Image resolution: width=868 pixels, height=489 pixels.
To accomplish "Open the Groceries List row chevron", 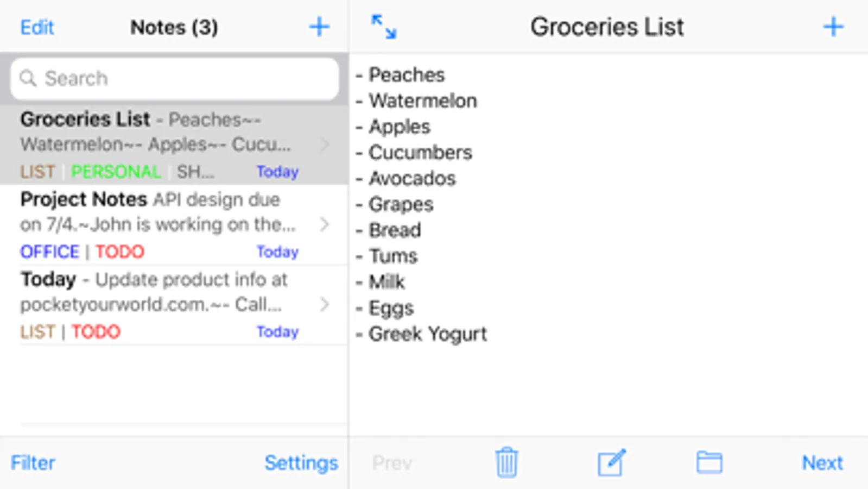I will 325,145.
